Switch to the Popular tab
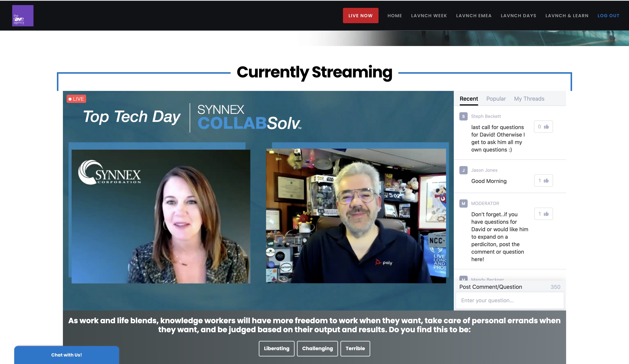This screenshot has height=364, width=629. pos(496,99)
